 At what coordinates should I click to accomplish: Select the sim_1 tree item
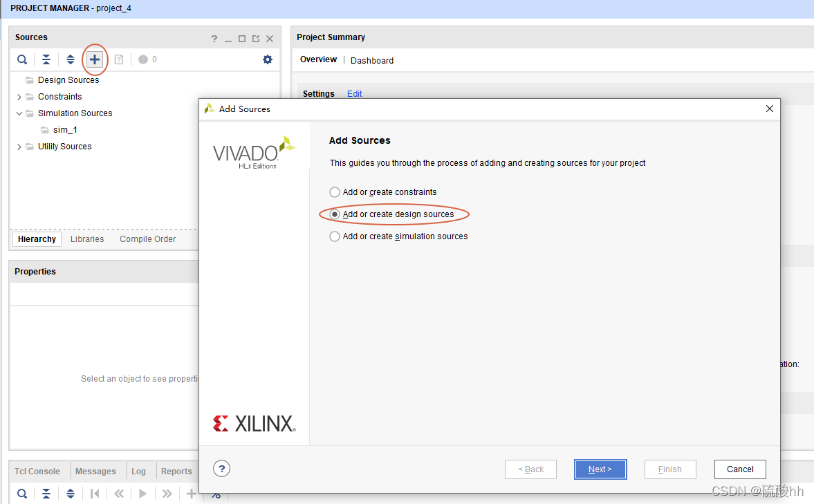pos(65,130)
